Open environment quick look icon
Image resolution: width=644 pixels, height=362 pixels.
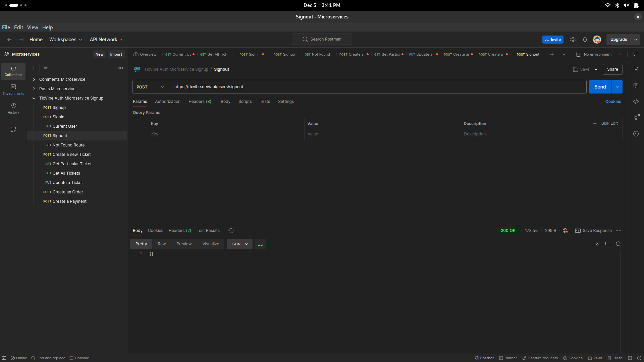click(x=636, y=54)
